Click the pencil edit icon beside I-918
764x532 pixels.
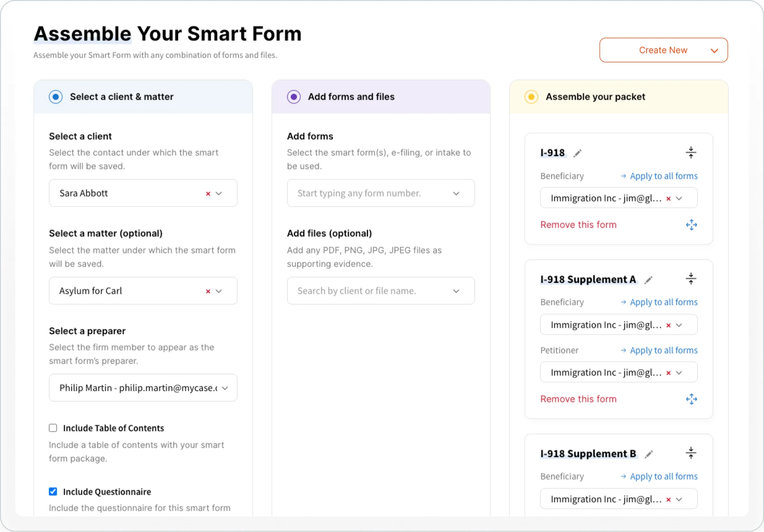coord(577,153)
